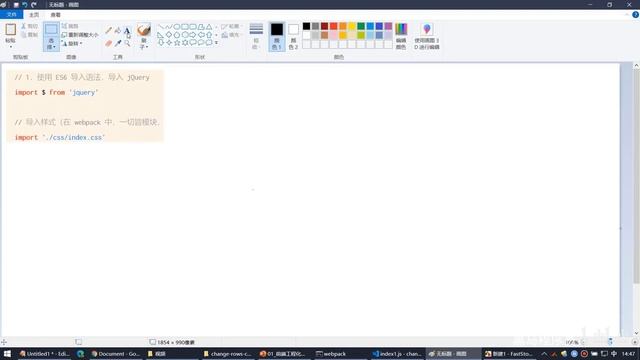The width and height of the screenshot is (640, 360).
Task: Select the Fill with color bucket tool
Action: click(118, 31)
